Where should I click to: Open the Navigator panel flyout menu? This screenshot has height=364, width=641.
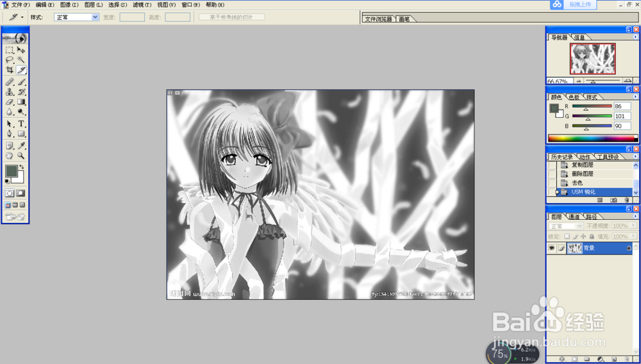(636, 37)
